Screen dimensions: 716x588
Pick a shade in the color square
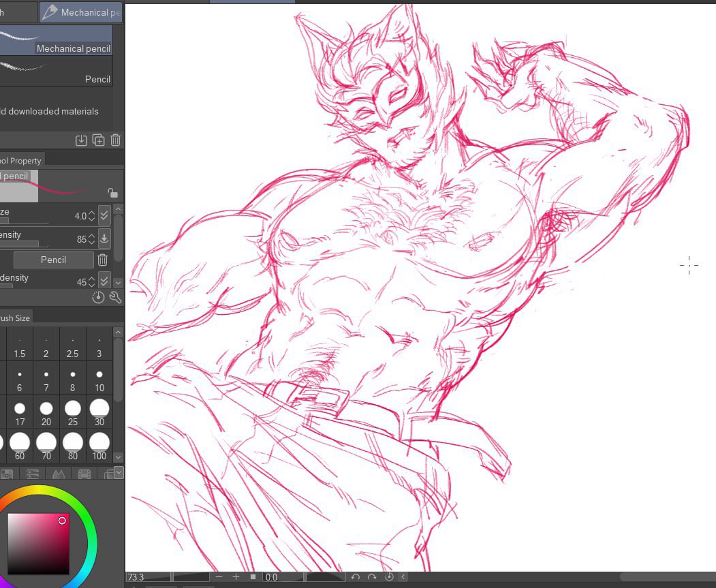(x=38, y=544)
